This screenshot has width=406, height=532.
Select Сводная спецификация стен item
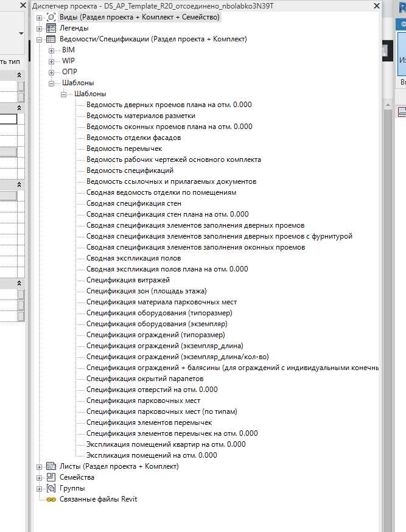(x=133, y=203)
